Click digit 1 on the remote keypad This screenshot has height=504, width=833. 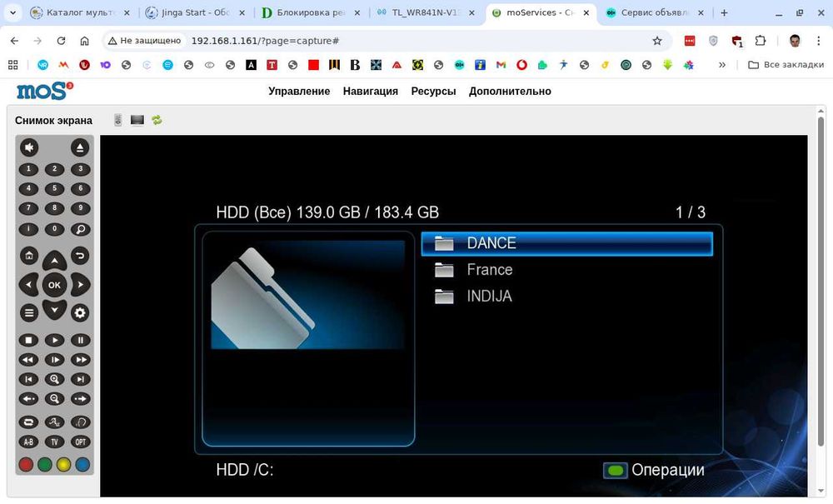click(28, 169)
